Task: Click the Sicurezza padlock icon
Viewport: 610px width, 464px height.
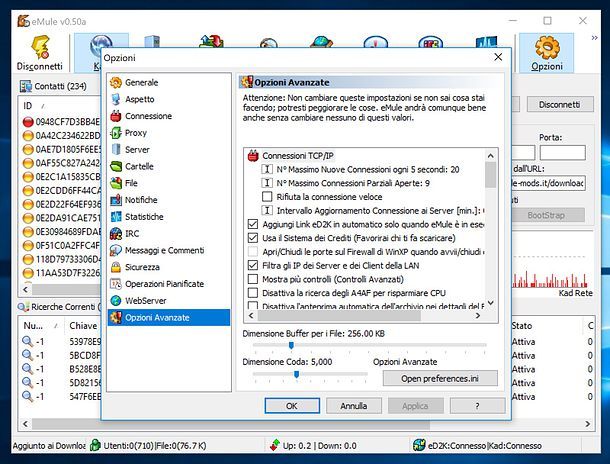Action: pyautogui.click(x=116, y=267)
